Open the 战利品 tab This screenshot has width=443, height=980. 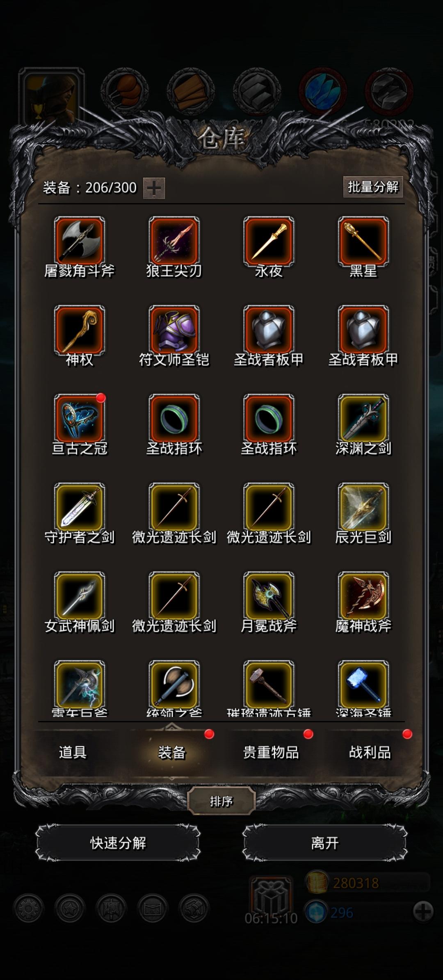pyautogui.click(x=370, y=752)
